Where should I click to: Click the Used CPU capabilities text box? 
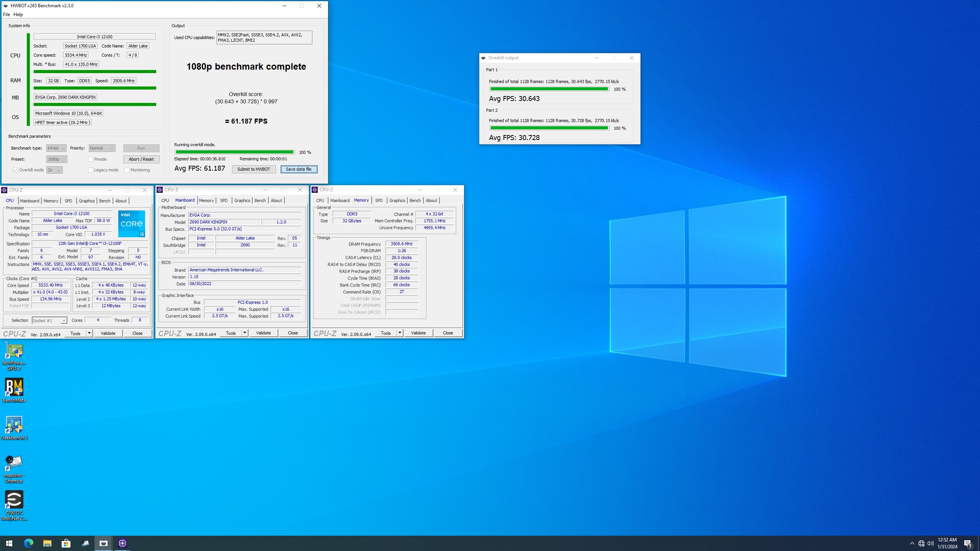264,37
